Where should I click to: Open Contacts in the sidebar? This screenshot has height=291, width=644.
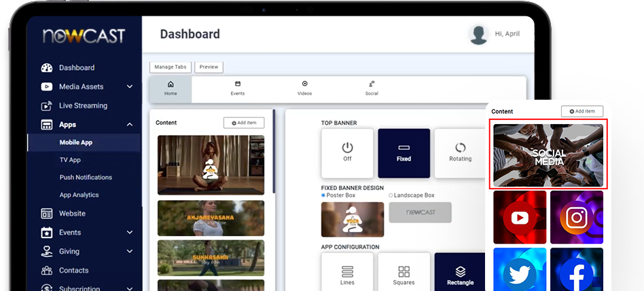(x=73, y=271)
